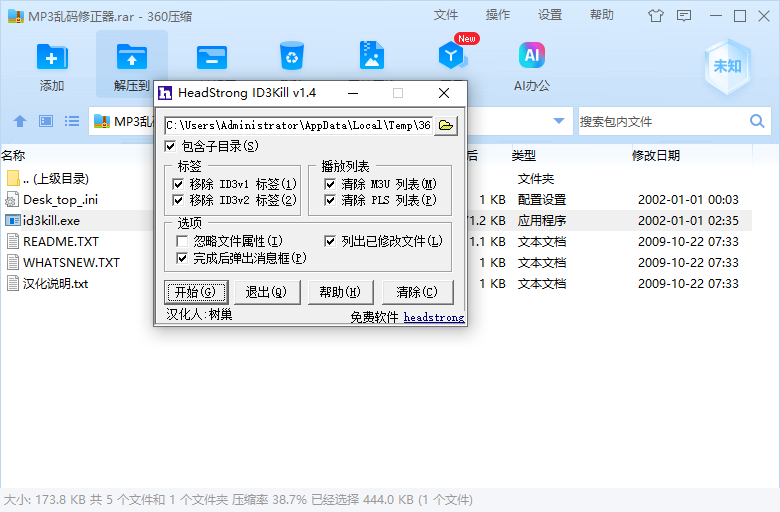Click the Desk_top_.ini file icon
The height and width of the screenshot is (512, 780).
(12, 200)
